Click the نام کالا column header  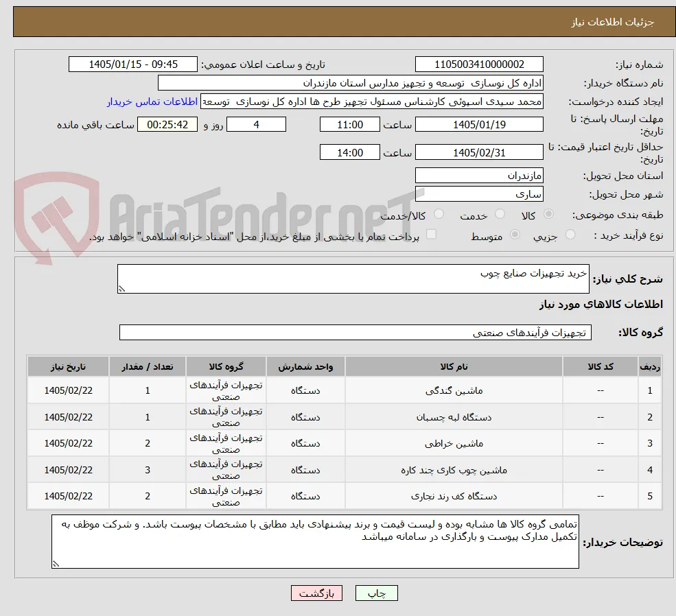[454, 366]
